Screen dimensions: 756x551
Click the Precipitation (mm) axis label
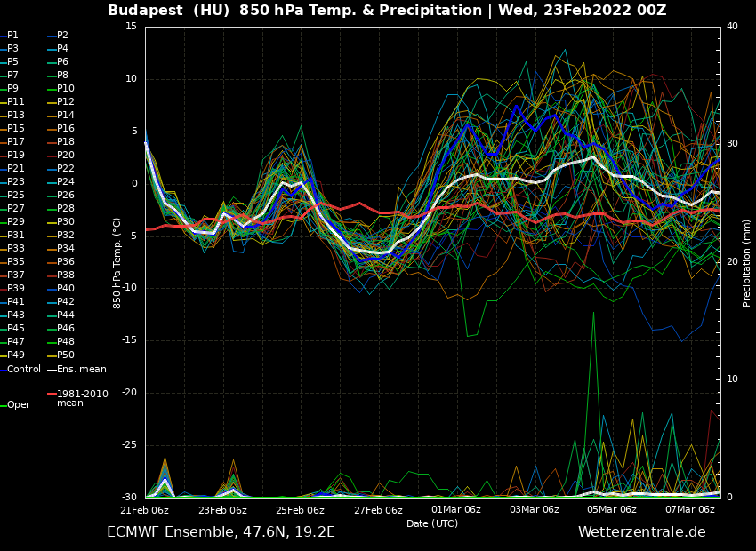[x=747, y=262]
